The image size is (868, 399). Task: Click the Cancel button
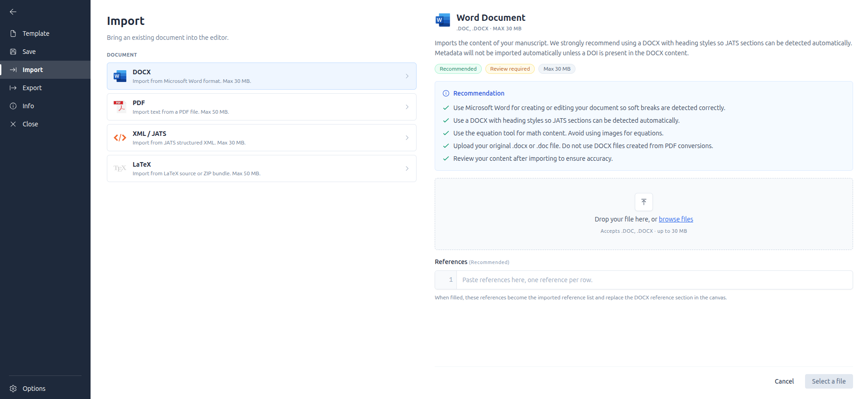784,381
